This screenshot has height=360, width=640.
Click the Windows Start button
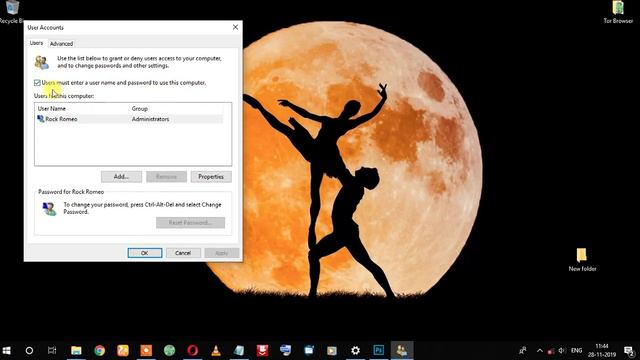(7, 350)
